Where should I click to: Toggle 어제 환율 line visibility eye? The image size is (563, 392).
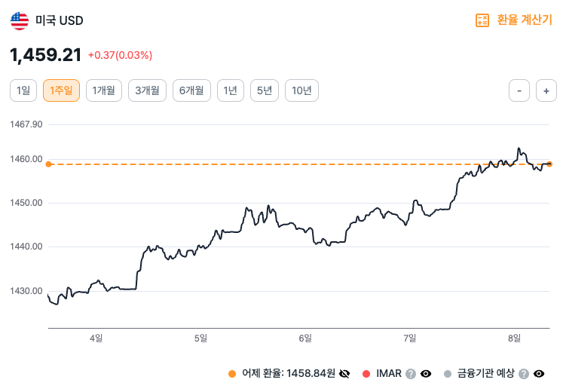tap(345, 373)
